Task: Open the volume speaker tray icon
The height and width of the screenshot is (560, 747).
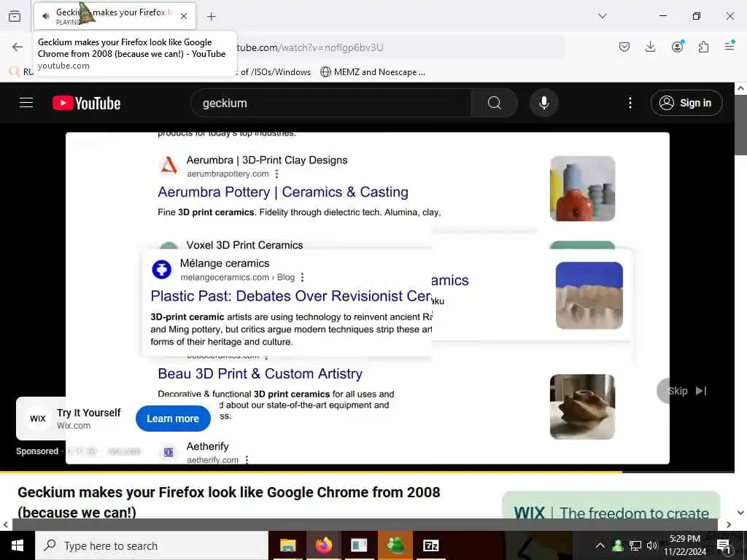Action: pyautogui.click(x=652, y=545)
